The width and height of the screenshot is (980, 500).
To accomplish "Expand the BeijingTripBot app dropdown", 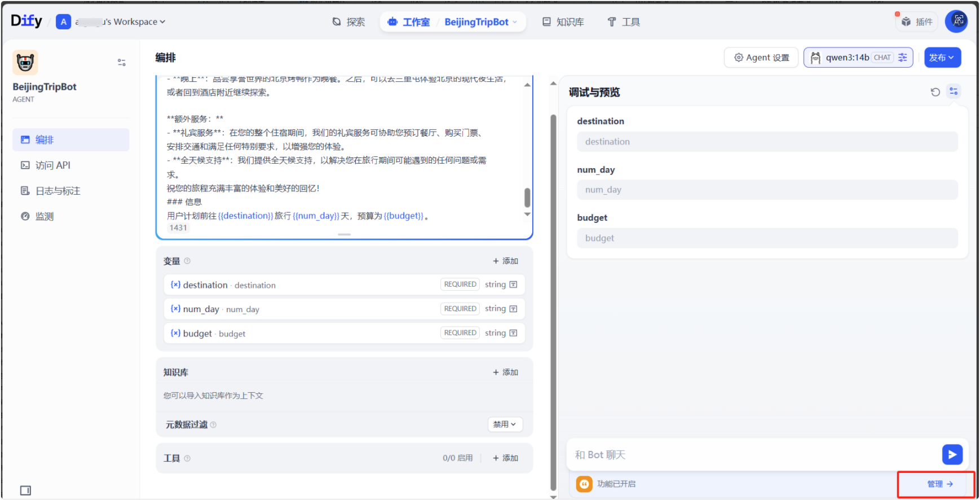I will coord(481,22).
